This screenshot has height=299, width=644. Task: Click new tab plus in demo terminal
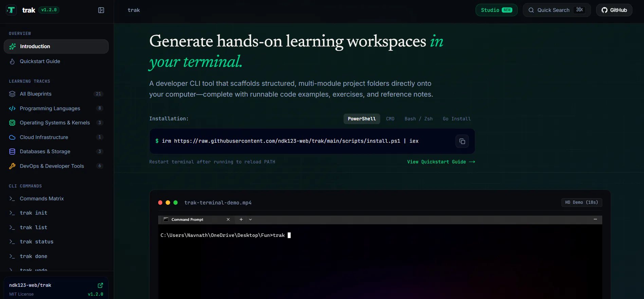point(241,220)
